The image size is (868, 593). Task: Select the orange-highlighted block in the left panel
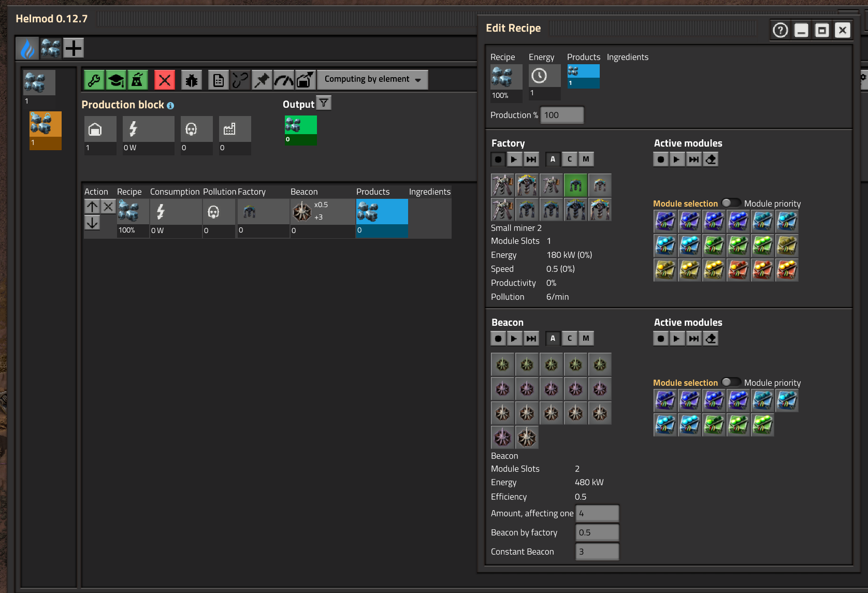[x=46, y=130]
